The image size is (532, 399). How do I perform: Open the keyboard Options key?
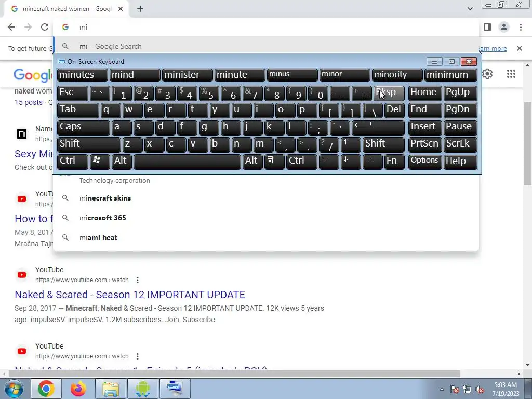[425, 162]
